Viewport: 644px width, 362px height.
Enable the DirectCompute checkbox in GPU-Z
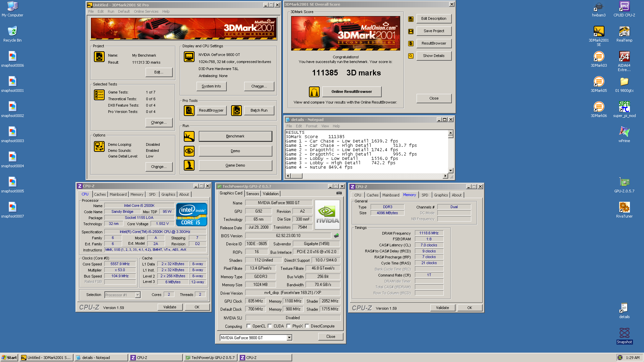click(x=307, y=326)
